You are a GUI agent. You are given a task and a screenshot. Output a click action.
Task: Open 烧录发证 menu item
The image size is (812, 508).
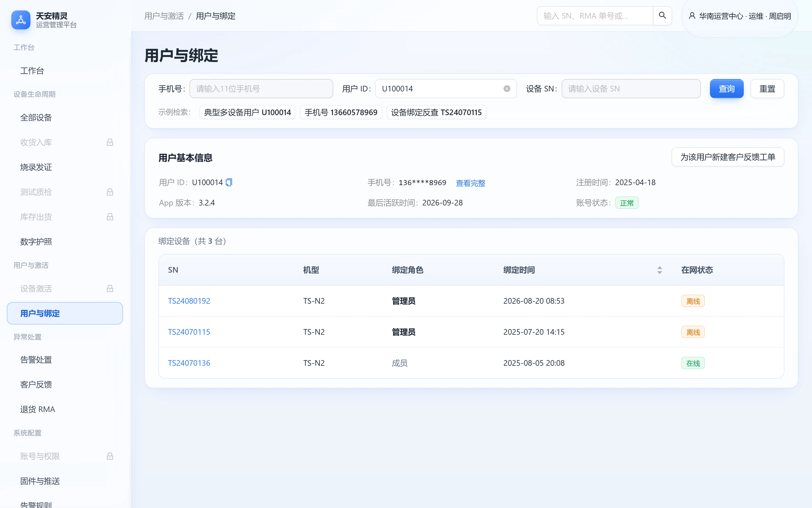(x=65, y=167)
